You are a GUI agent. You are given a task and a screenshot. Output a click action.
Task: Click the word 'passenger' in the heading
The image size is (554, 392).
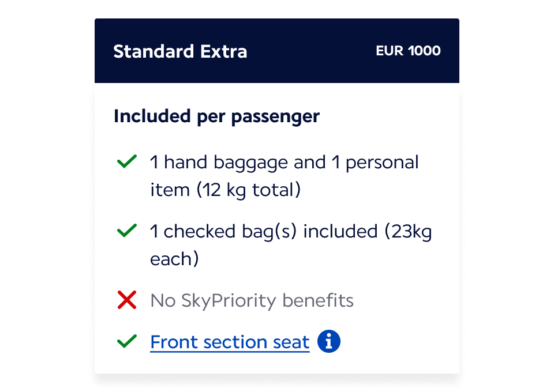click(x=275, y=116)
